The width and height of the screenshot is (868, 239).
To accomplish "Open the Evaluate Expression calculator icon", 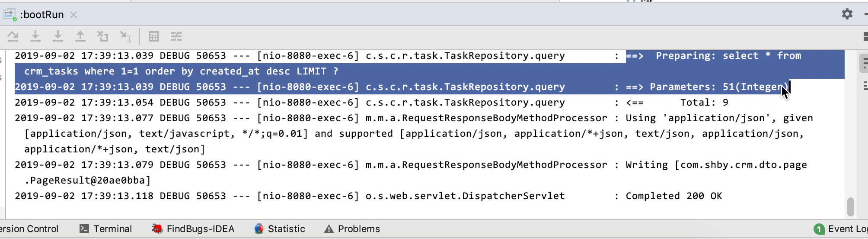I will click(154, 37).
